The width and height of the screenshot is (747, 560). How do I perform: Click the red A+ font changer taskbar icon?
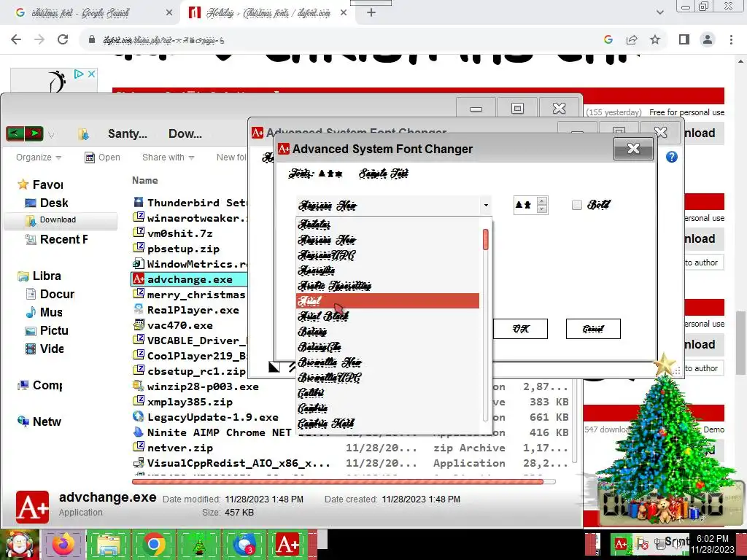coord(288,544)
